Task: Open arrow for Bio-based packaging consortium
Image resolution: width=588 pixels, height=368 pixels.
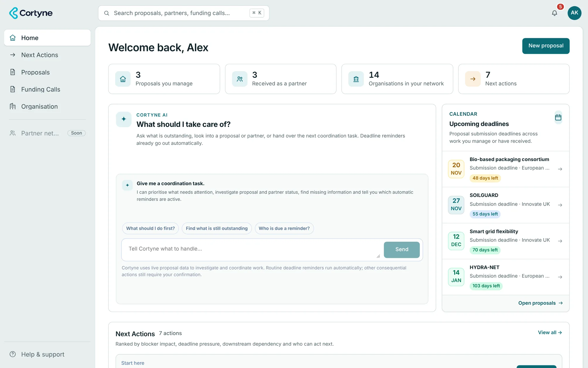Action: pyautogui.click(x=560, y=169)
